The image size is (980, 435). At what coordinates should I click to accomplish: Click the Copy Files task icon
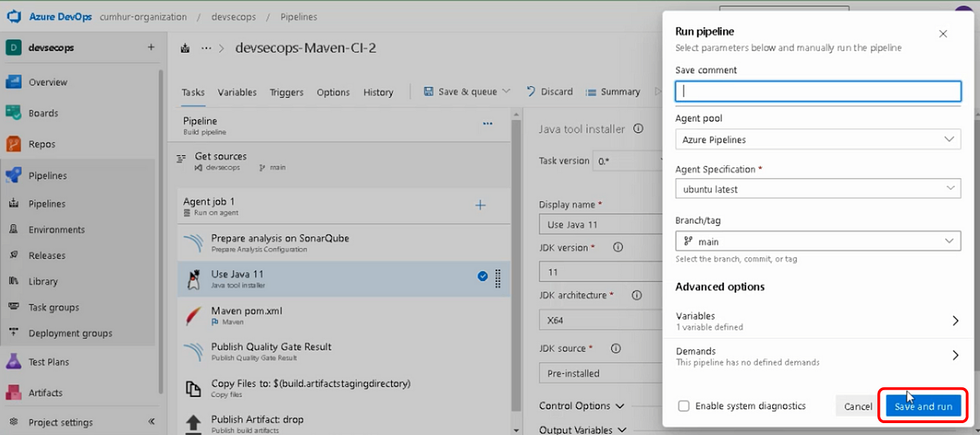(193, 388)
